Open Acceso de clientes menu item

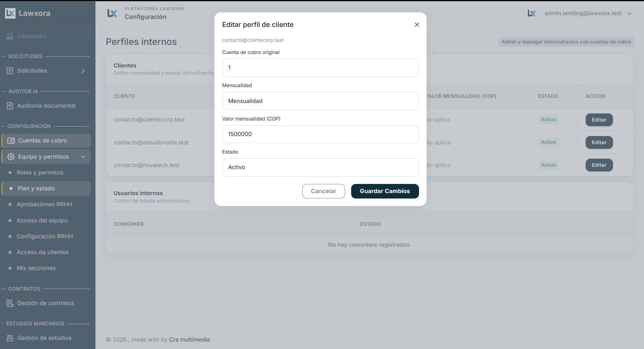click(x=43, y=252)
